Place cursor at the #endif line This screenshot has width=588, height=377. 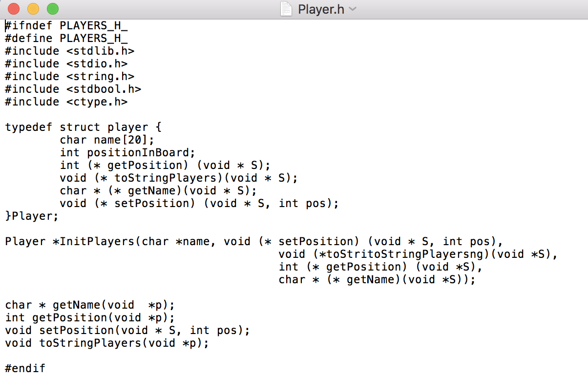pos(25,368)
